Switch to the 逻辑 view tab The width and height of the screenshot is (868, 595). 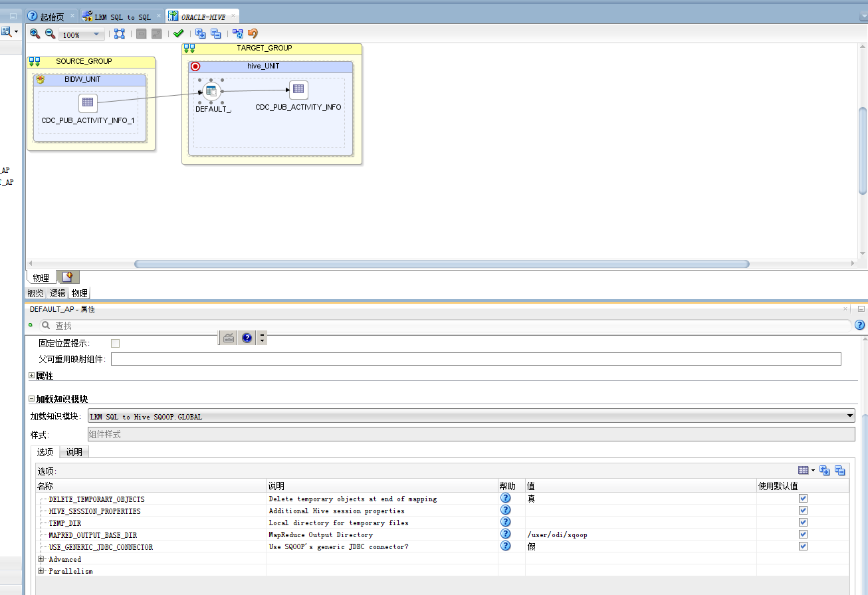pos(58,293)
